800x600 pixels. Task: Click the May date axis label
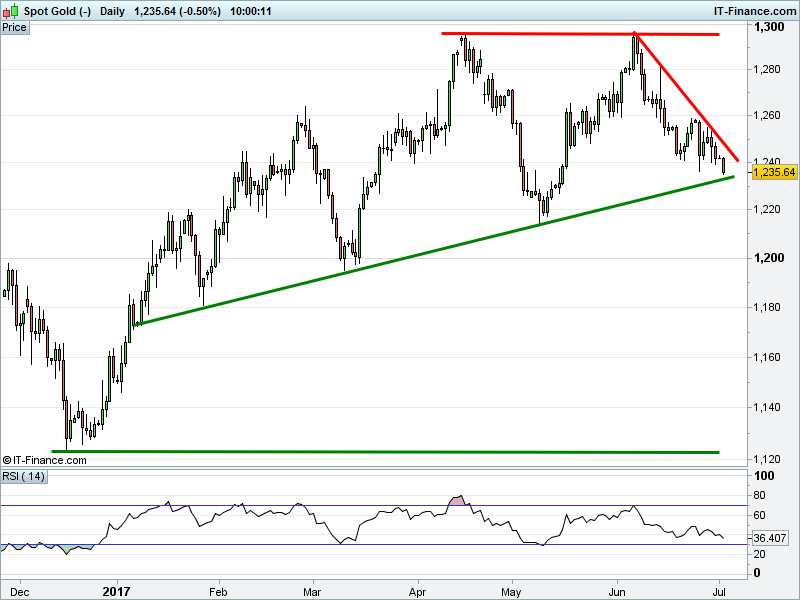tap(511, 592)
